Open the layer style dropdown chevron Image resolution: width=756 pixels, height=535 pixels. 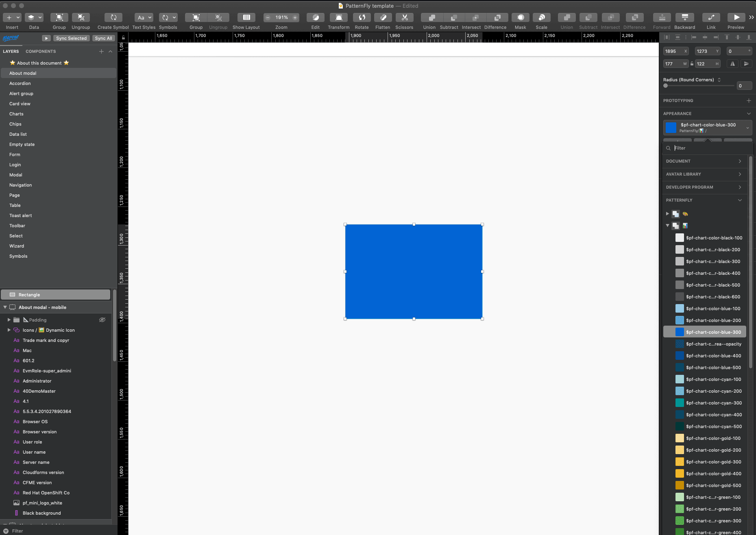pos(747,128)
